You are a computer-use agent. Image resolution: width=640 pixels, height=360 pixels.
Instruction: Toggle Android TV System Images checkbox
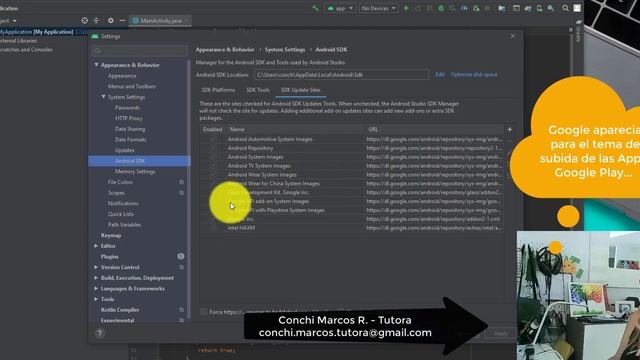click(213, 166)
